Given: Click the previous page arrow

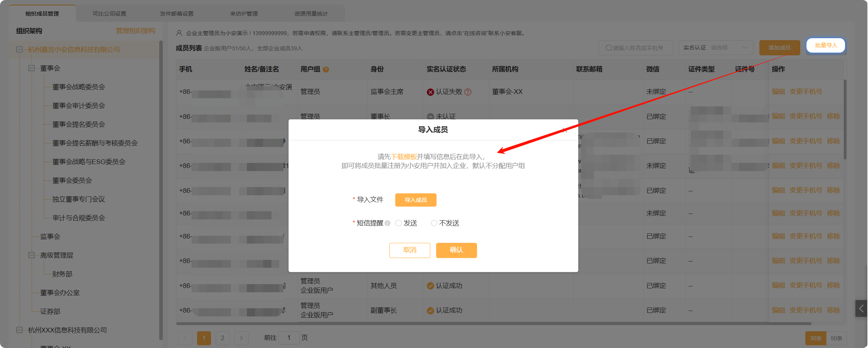Looking at the screenshot, I should tap(185, 338).
